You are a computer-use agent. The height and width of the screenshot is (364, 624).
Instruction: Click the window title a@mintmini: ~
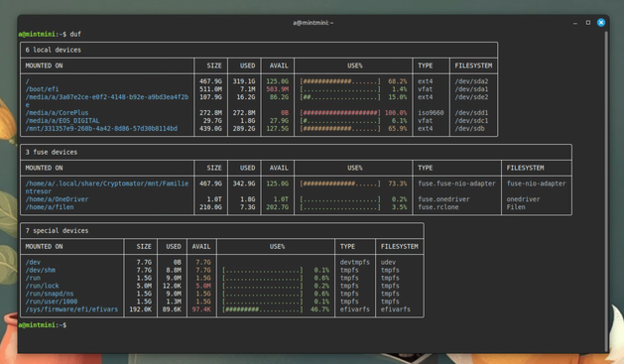[312, 23]
